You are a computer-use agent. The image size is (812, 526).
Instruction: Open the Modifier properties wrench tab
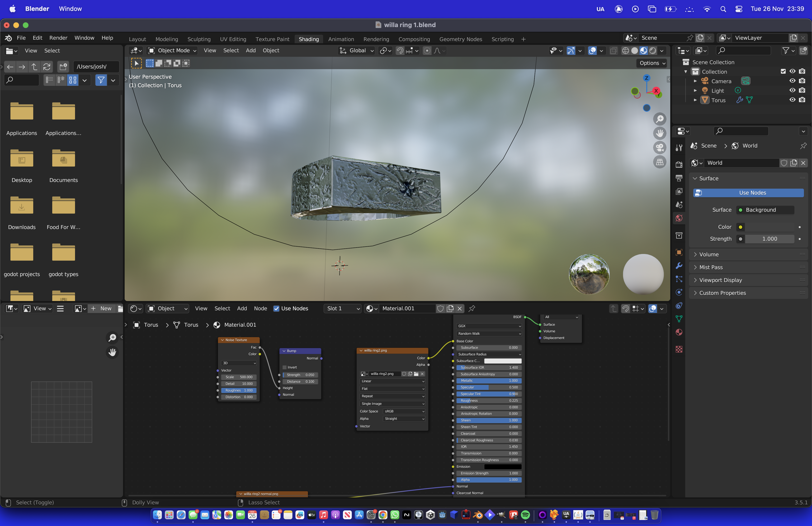[679, 266]
